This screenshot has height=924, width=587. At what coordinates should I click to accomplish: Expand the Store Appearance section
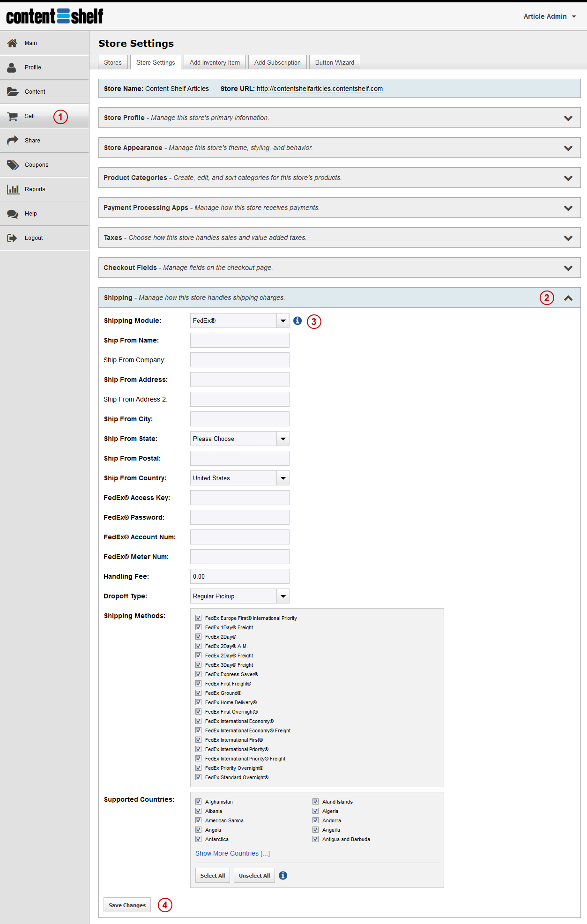(x=339, y=148)
